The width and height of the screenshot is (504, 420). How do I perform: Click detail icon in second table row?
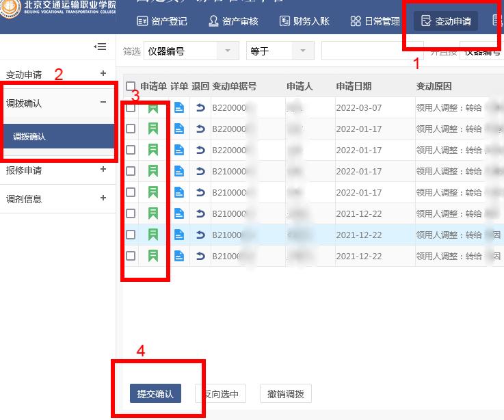(x=178, y=129)
